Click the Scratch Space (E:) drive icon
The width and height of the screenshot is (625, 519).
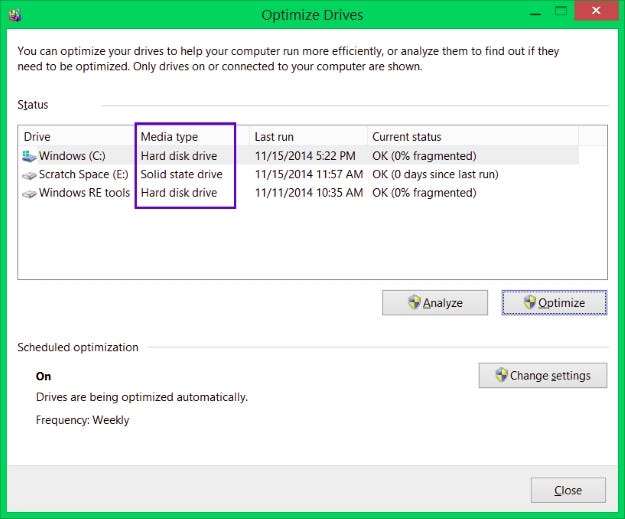pyautogui.click(x=29, y=175)
